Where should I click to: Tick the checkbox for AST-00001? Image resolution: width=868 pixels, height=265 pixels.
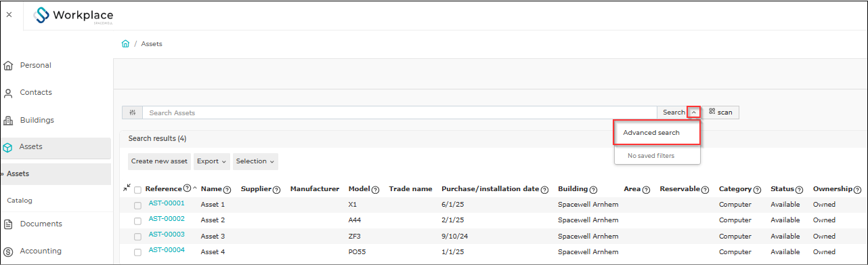pyautogui.click(x=138, y=205)
